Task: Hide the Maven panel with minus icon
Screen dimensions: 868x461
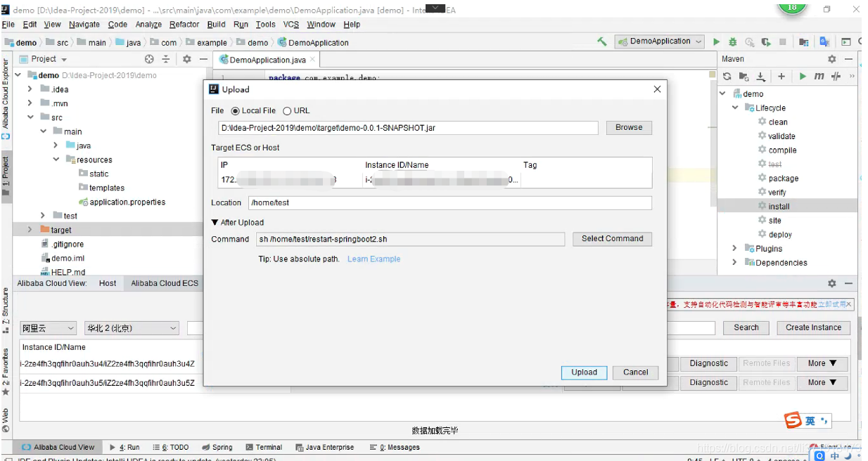Action: (849, 59)
